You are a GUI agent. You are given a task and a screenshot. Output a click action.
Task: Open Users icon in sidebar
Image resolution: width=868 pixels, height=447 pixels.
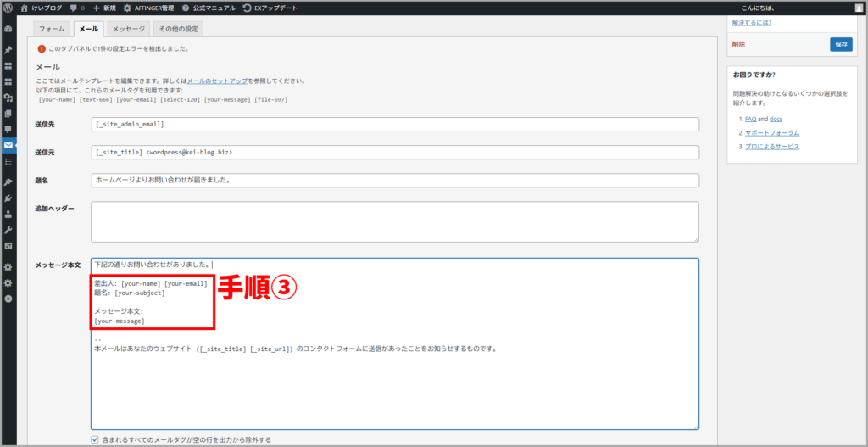click(x=8, y=214)
